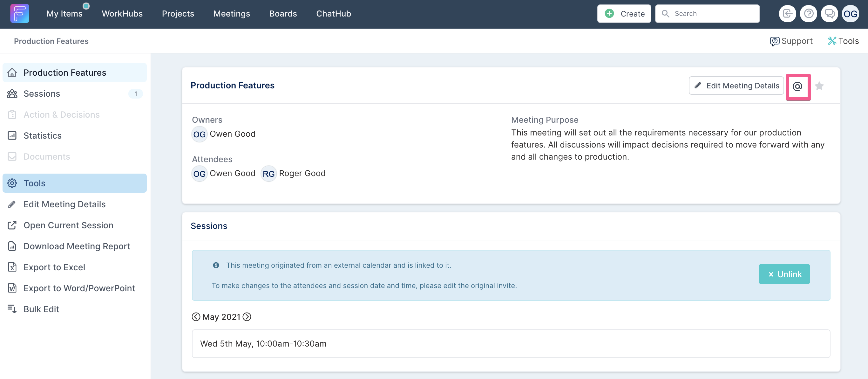Choose Export to Excel
868x379 pixels.
coord(74,267)
